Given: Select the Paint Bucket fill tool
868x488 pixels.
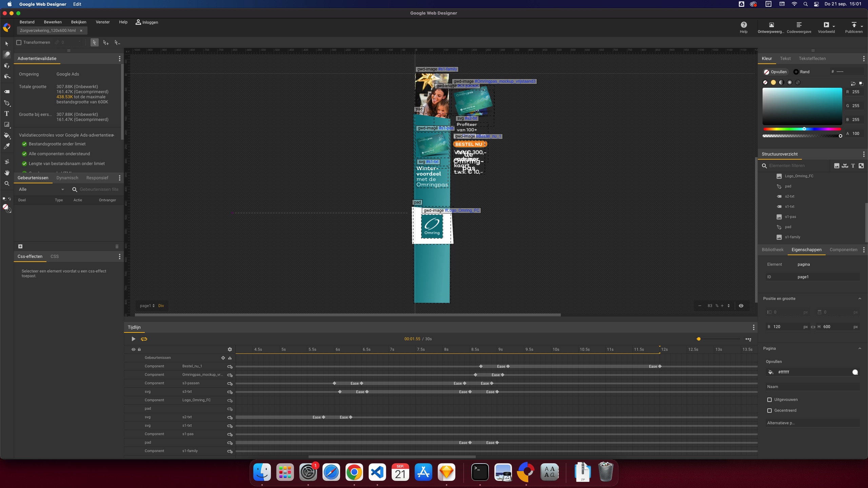Looking at the screenshot, I should (6, 136).
